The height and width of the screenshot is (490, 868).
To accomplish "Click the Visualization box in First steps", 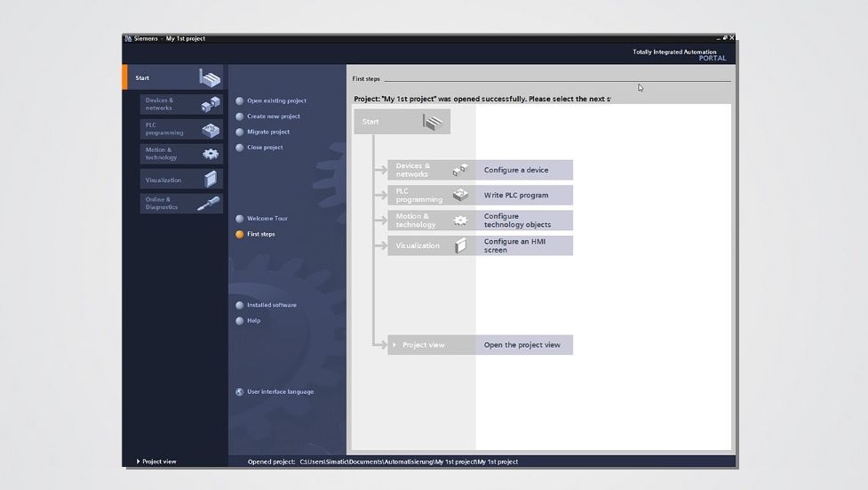I will [x=432, y=245].
